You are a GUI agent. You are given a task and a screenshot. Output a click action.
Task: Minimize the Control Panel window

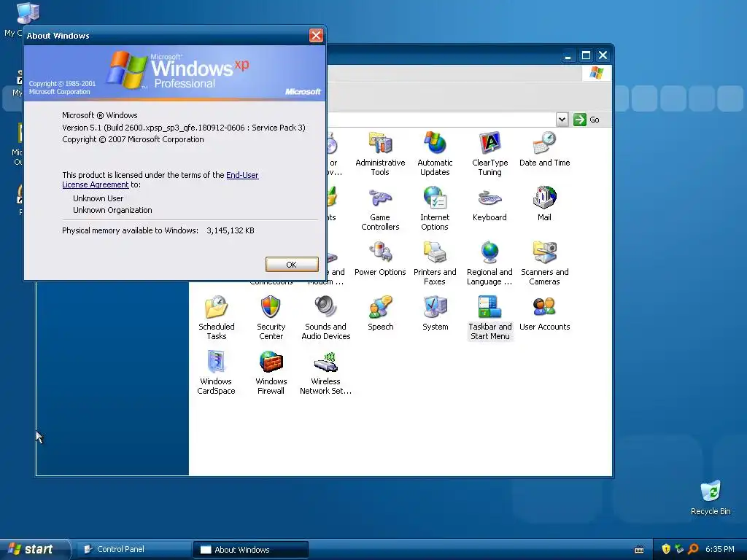click(568, 55)
